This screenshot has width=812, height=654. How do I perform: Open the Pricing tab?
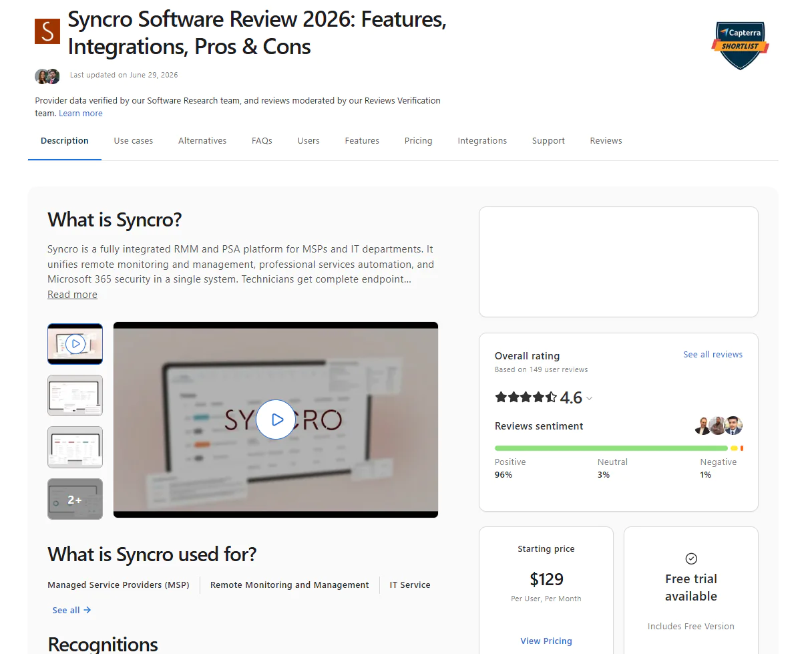click(418, 141)
